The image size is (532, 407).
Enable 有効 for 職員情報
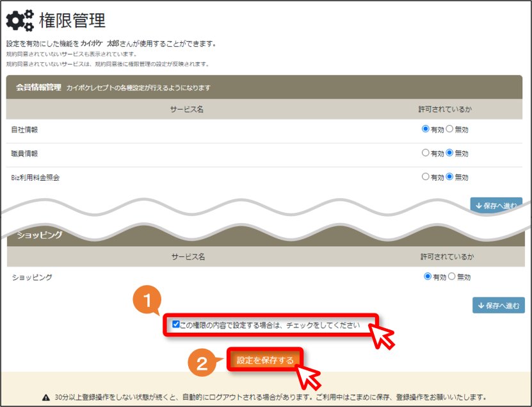pyautogui.click(x=425, y=153)
